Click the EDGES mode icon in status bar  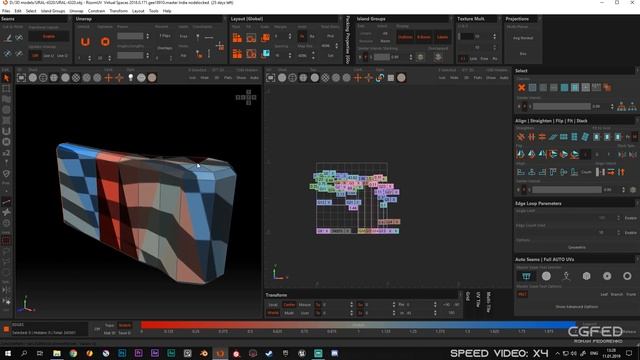(6, 329)
